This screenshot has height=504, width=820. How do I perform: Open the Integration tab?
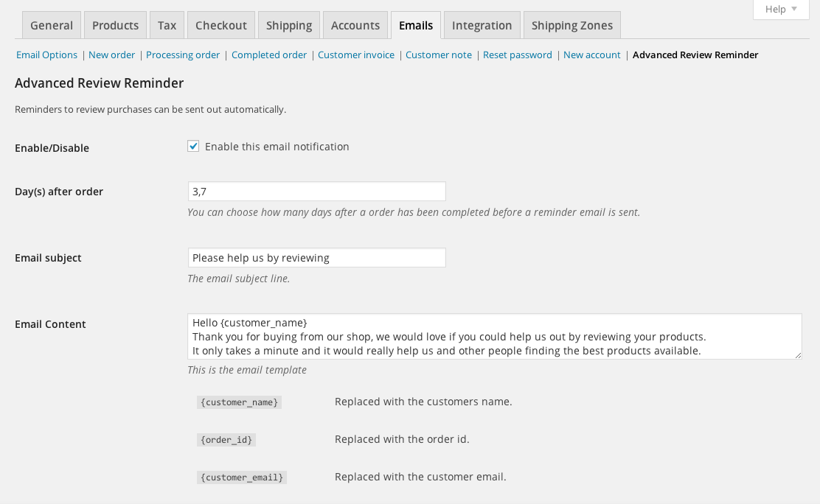pos(482,24)
